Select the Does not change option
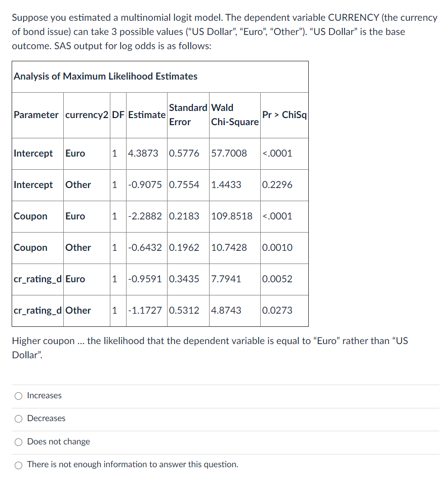 click(18, 442)
